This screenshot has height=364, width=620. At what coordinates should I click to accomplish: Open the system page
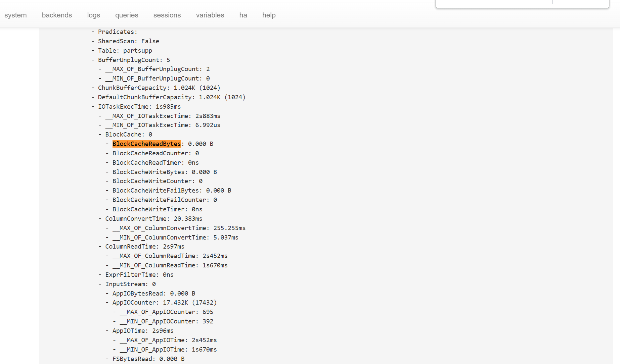pos(15,15)
